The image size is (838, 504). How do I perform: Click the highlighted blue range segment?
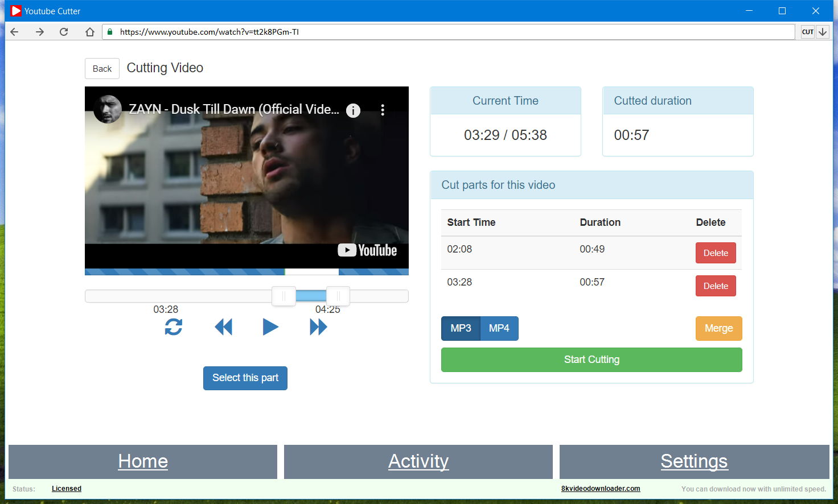pyautogui.click(x=311, y=296)
